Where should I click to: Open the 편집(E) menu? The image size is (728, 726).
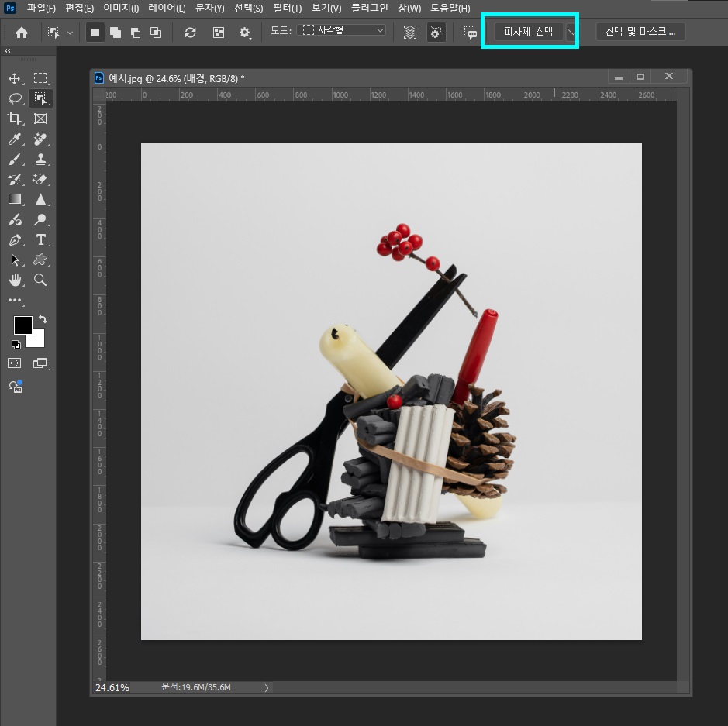coord(79,9)
